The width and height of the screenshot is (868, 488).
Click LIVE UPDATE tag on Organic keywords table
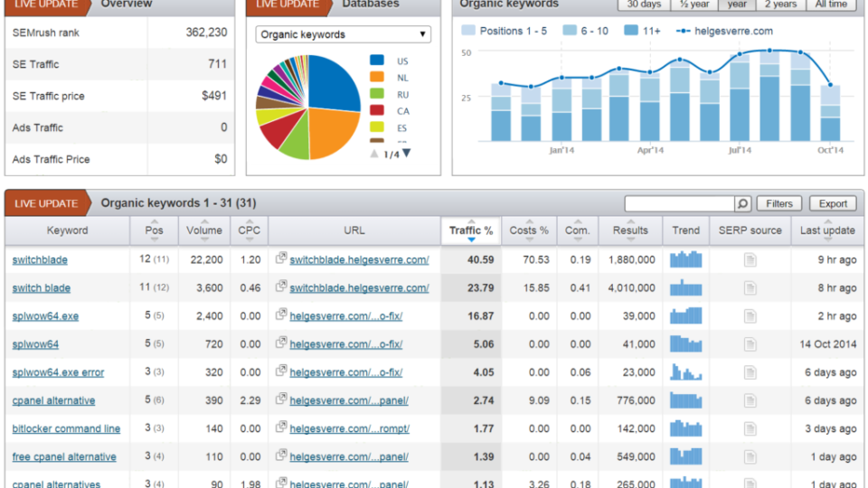click(46, 203)
